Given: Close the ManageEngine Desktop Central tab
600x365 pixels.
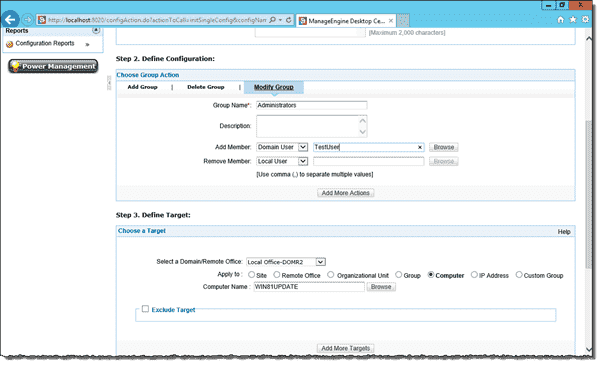Looking at the screenshot, I should coord(391,21).
